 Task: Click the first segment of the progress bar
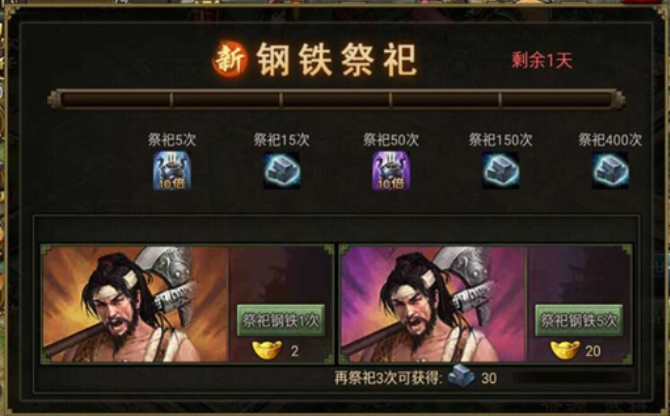[x=116, y=100]
